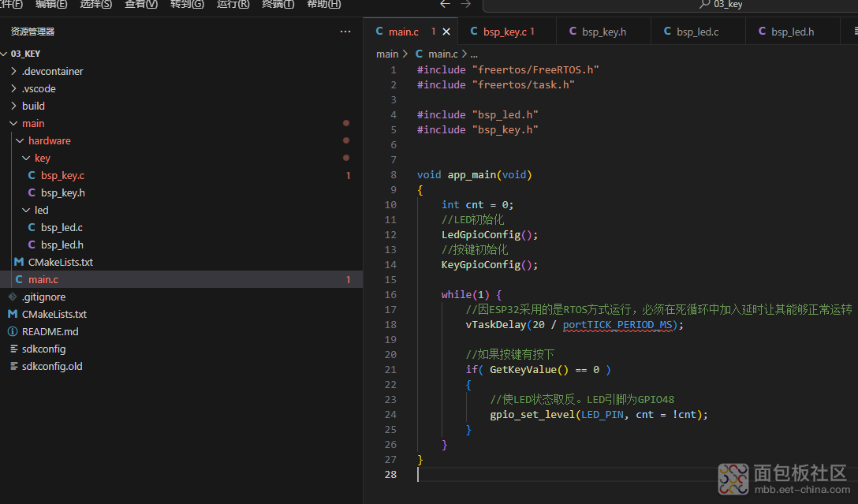Go forward with the right arrow
The height and width of the screenshot is (504, 858).
click(465, 5)
